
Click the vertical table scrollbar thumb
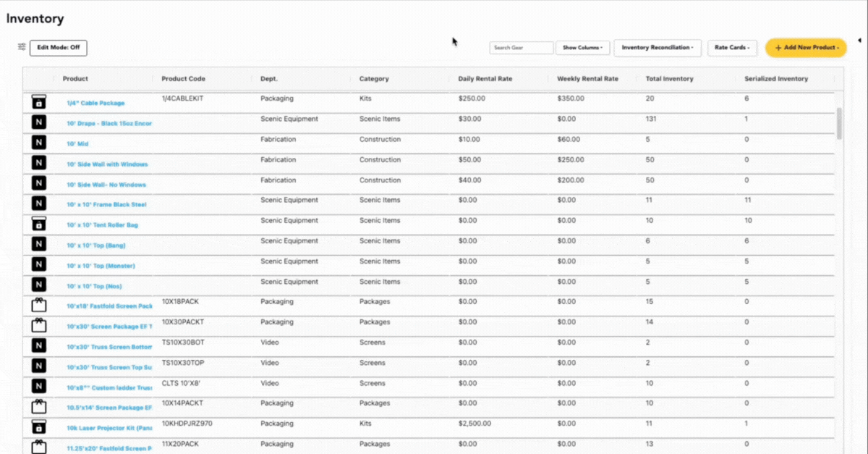[839, 123]
